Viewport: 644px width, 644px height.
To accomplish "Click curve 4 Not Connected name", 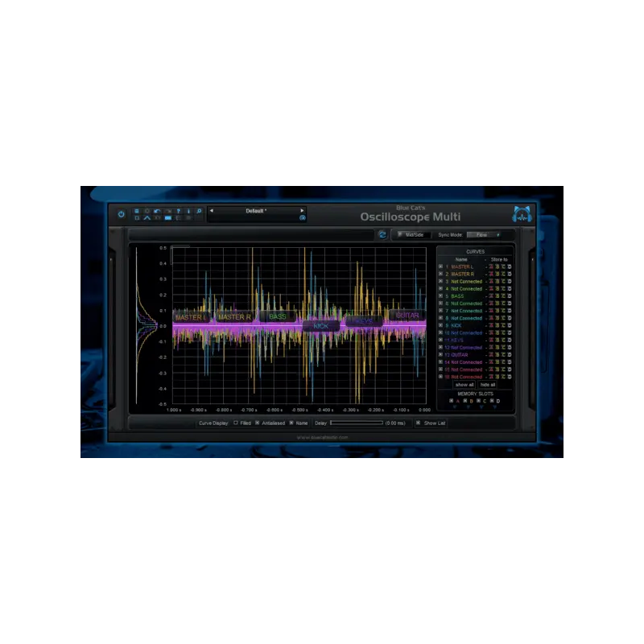I will (x=467, y=289).
